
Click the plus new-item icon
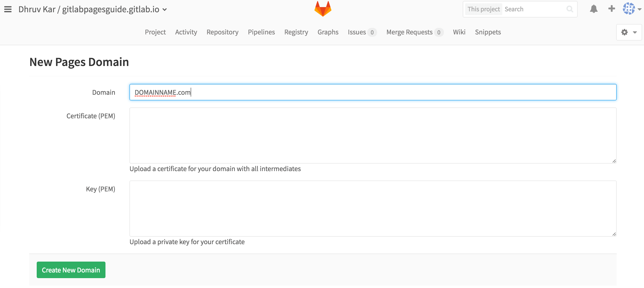[612, 9]
